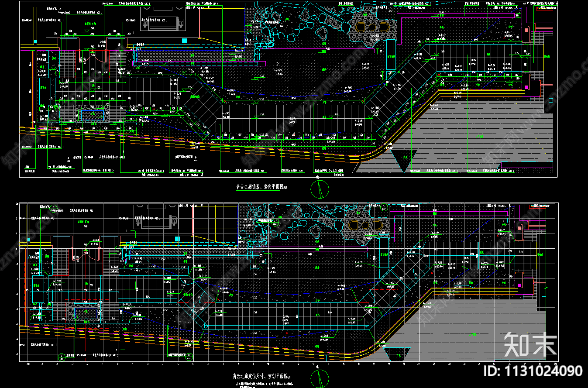Click the cyan square marker in lower plan

tap(177, 239)
